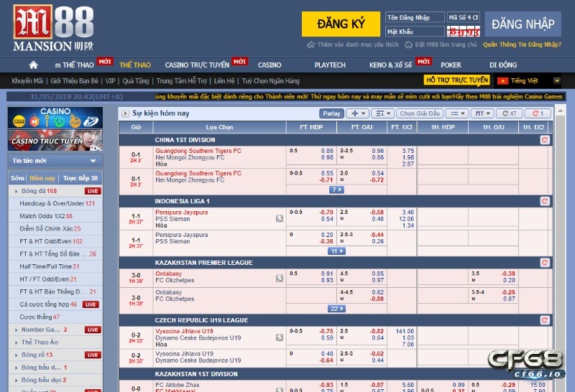Open the DI ĐỘNG menu item
This screenshot has width=575, height=392.
click(x=502, y=65)
